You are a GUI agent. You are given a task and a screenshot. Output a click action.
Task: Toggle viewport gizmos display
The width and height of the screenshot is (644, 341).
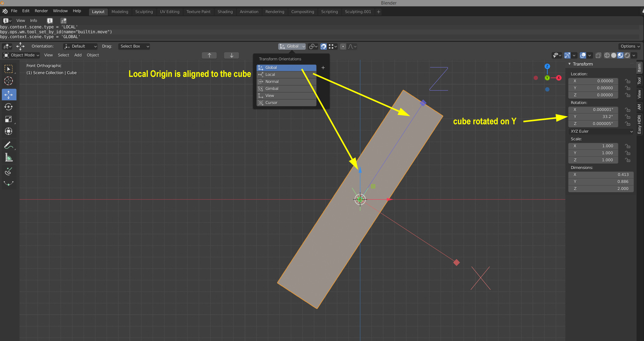point(567,55)
